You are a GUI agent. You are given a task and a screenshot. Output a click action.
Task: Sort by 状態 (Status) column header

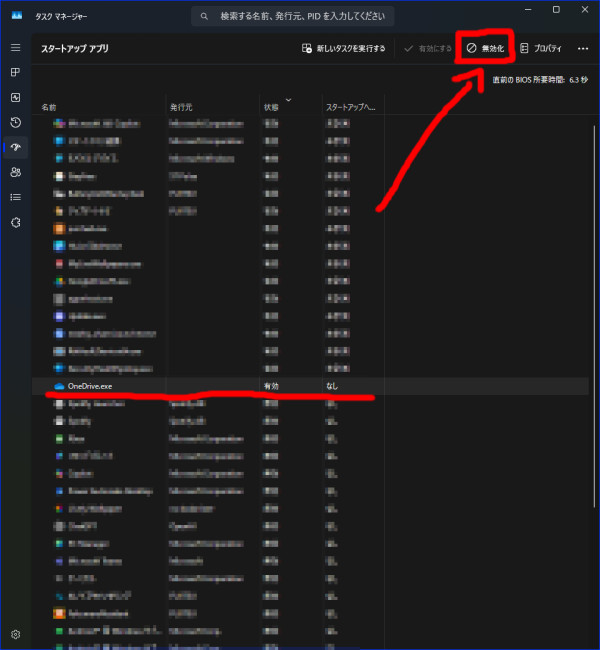click(x=288, y=106)
